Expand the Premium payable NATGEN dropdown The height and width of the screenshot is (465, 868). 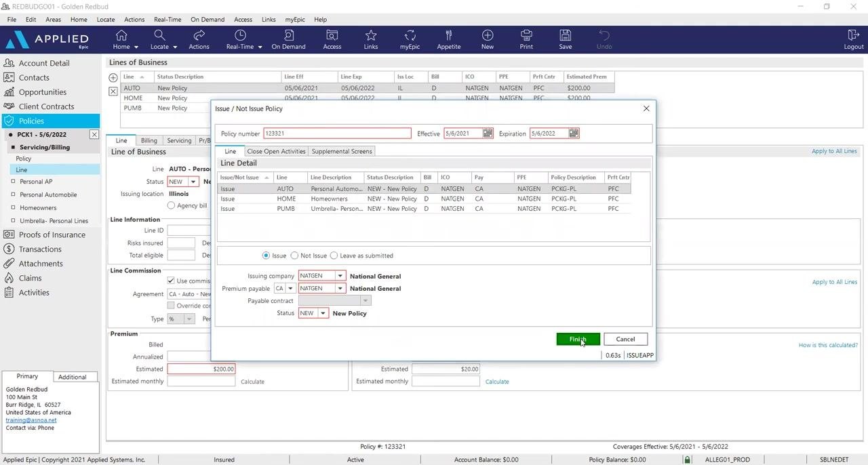340,288
